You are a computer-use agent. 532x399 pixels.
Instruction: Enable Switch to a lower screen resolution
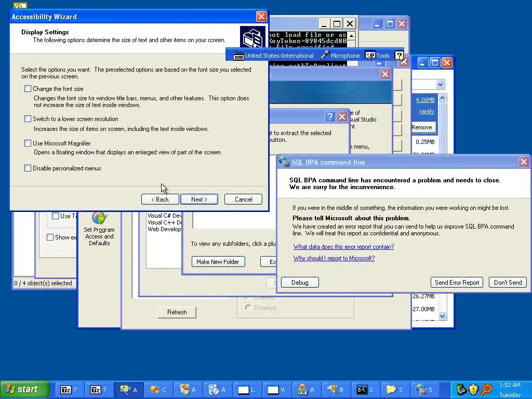click(28, 119)
